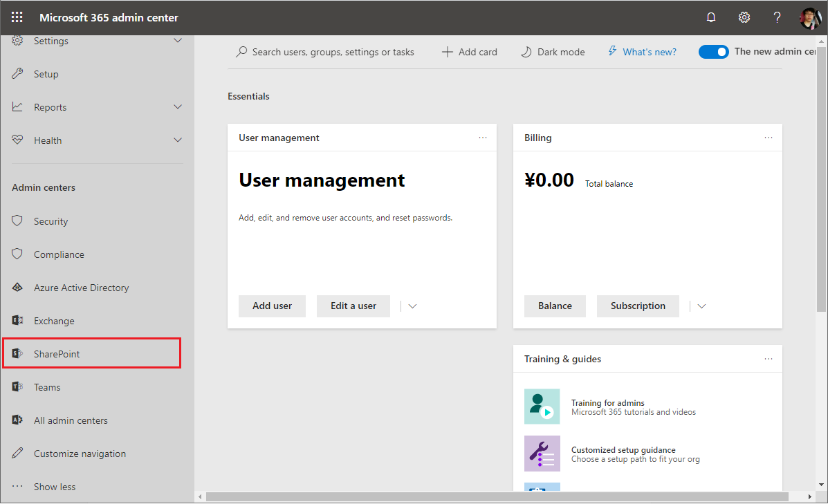Click the vertical scrollbar thumb
The width and height of the screenshot is (828, 504).
point(821,180)
